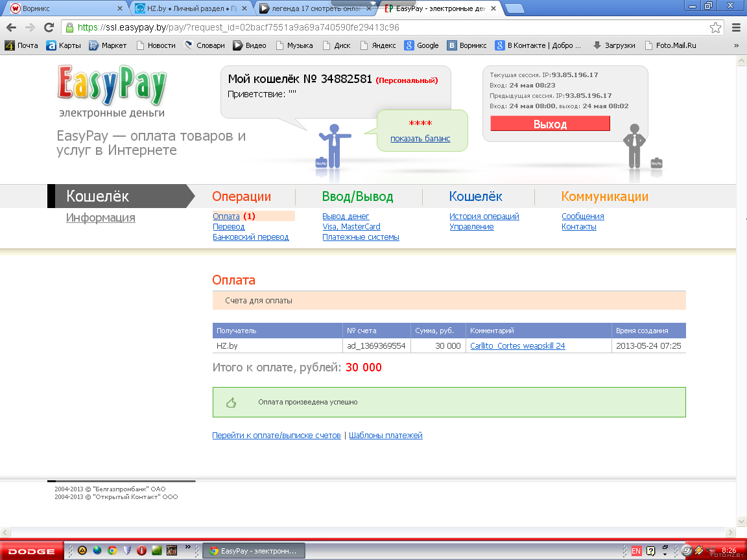747x560 pixels.
Task: Click the question mark help icon in taskbar
Action: click(651, 551)
